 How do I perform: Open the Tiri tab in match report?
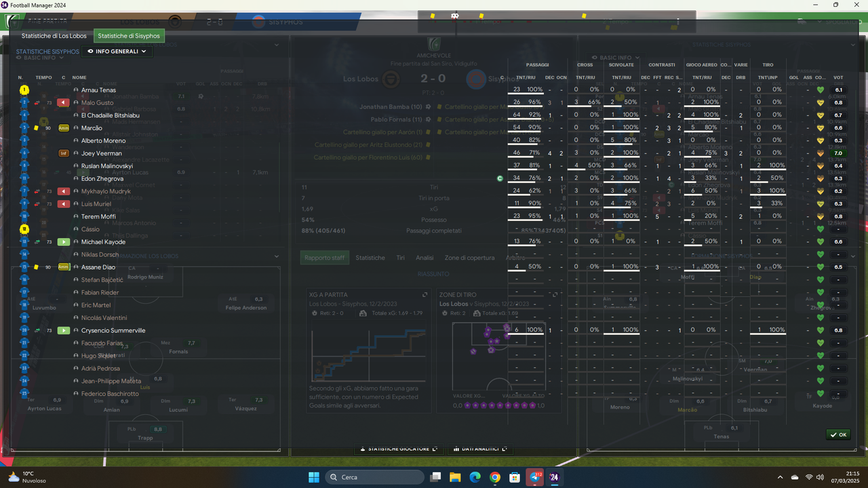click(401, 258)
